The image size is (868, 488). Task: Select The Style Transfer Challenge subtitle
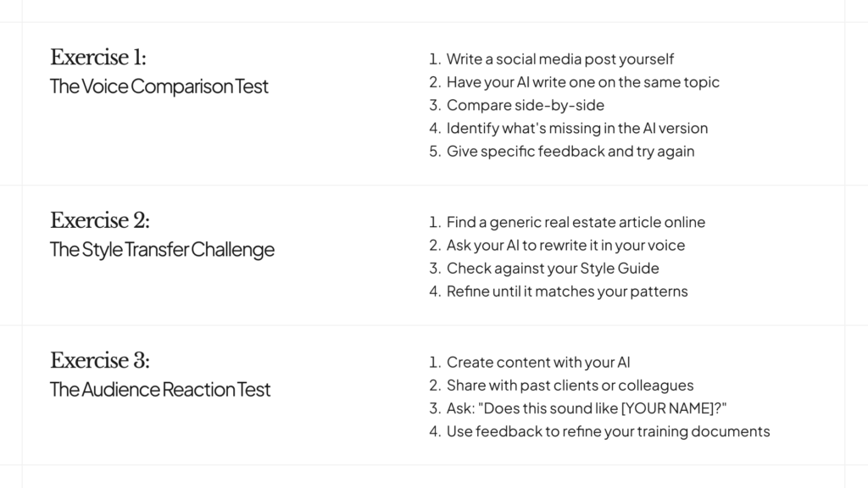coord(162,250)
